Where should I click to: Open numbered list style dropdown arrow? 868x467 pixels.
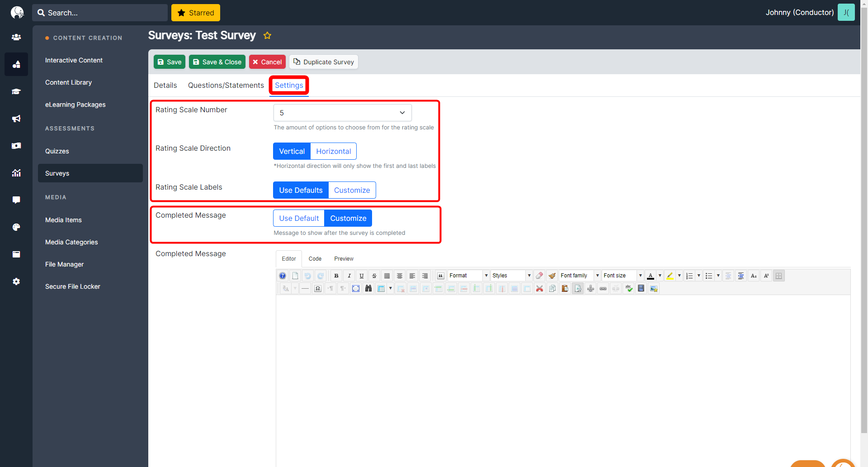pyautogui.click(x=699, y=276)
